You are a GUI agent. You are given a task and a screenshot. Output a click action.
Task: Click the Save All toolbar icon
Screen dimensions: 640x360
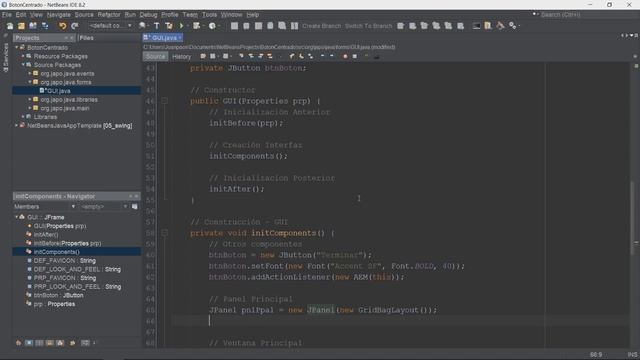(x=44, y=26)
